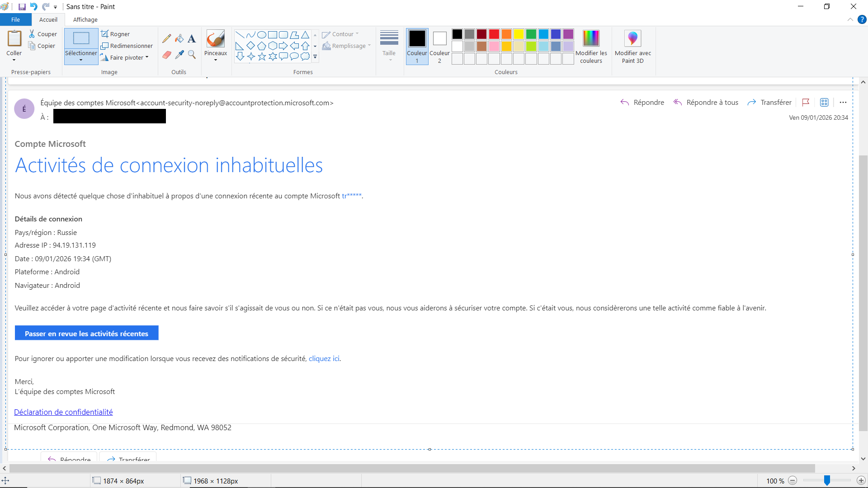The width and height of the screenshot is (868, 488).
Task: Select the Eraser tool
Action: pyautogui.click(x=167, y=54)
